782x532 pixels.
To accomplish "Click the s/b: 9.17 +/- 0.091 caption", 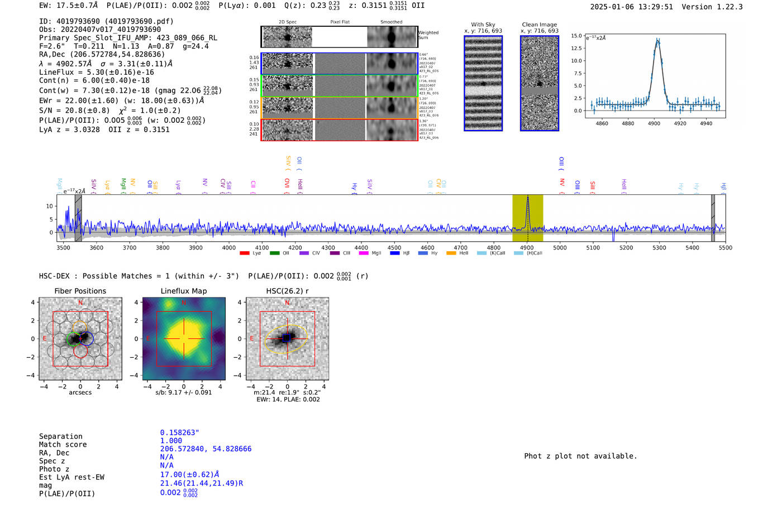I will coord(184,392).
